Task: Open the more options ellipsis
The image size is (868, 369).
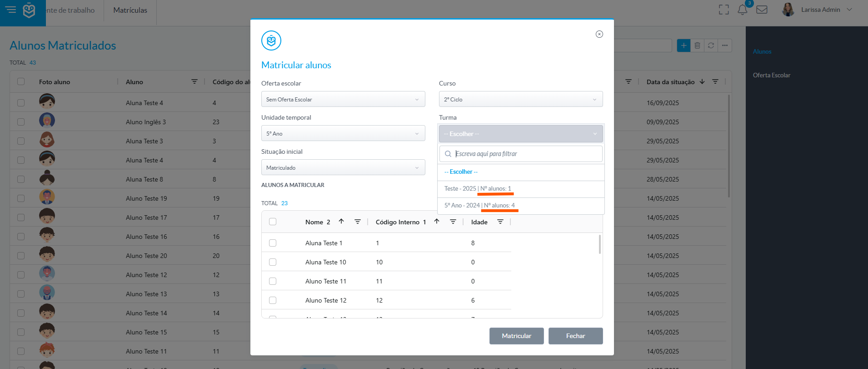Action: (725, 45)
